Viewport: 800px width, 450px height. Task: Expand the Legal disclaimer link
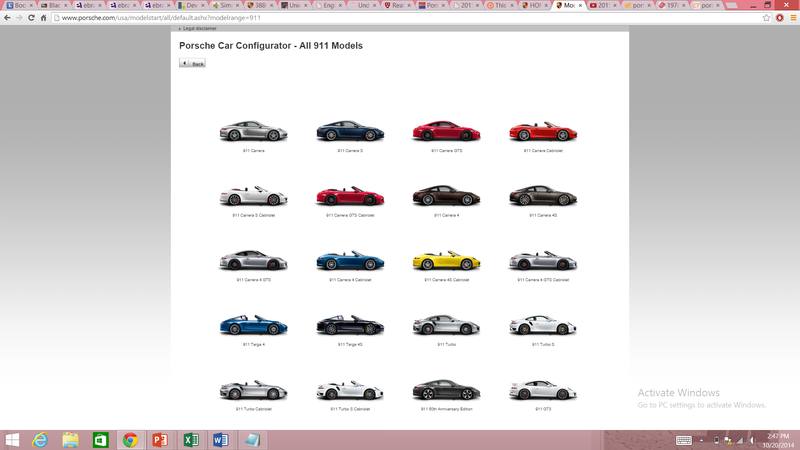197,29
